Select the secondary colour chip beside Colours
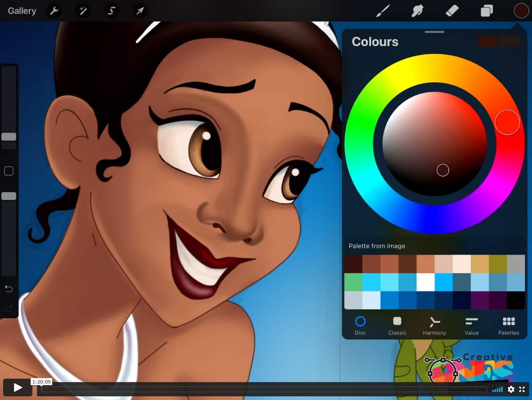This screenshot has width=532, height=400. 510,41
